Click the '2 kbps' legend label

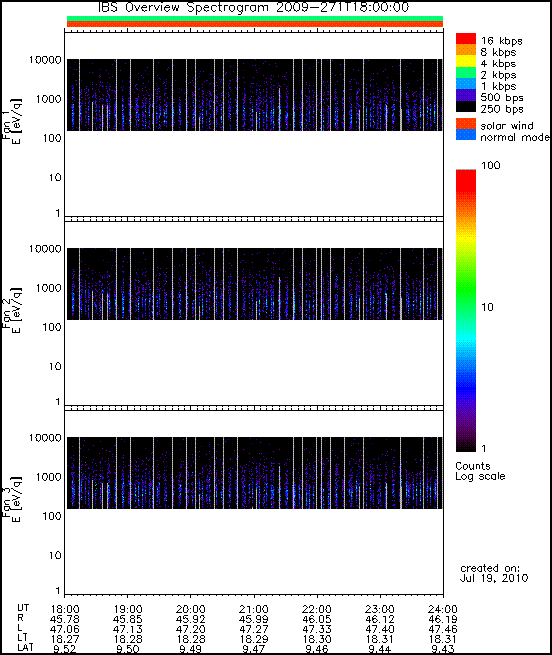click(x=499, y=75)
